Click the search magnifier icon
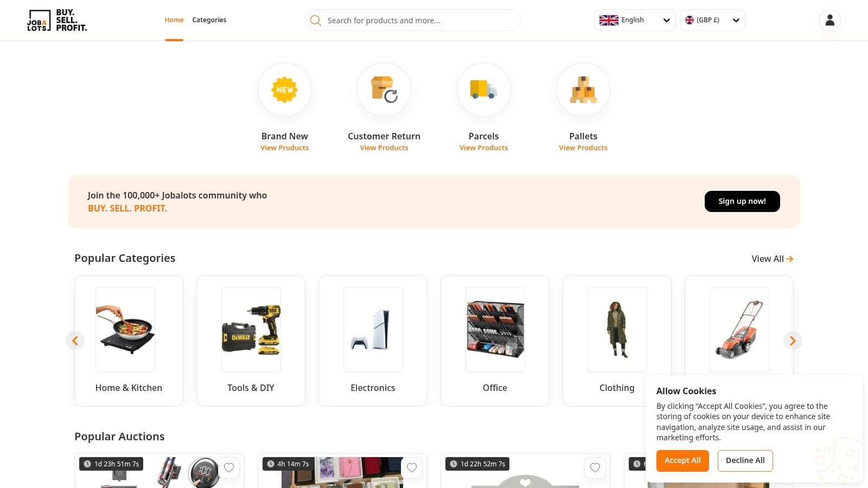This screenshot has height=488, width=868. [315, 21]
